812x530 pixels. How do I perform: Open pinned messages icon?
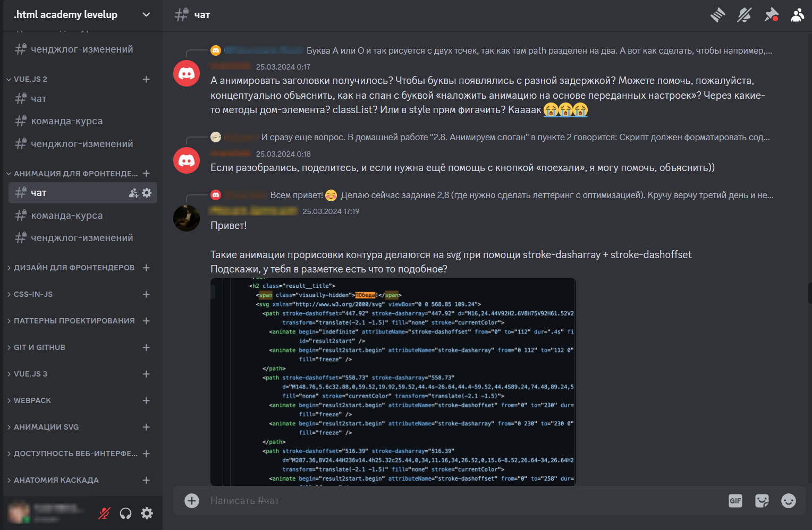coord(771,15)
